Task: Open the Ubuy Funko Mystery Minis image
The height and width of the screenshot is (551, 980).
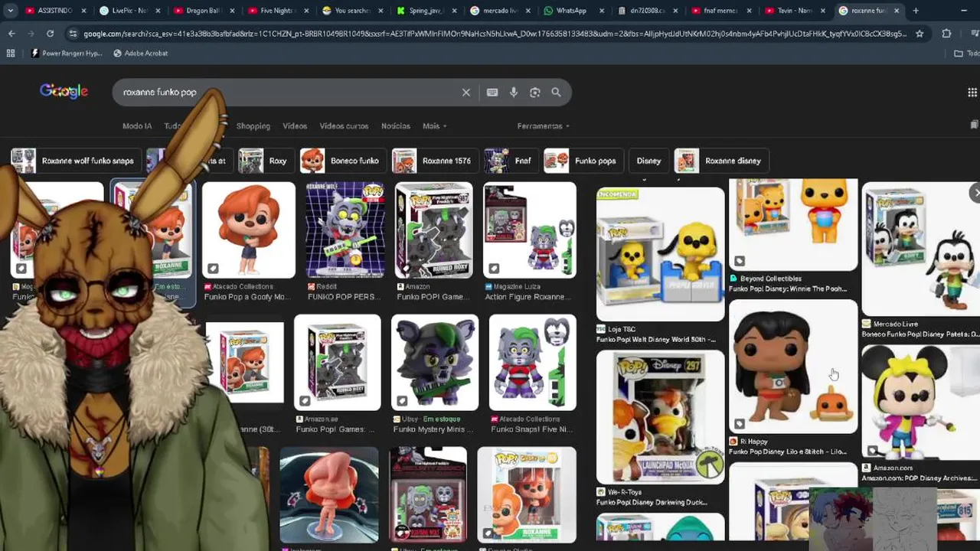Action: [x=434, y=362]
